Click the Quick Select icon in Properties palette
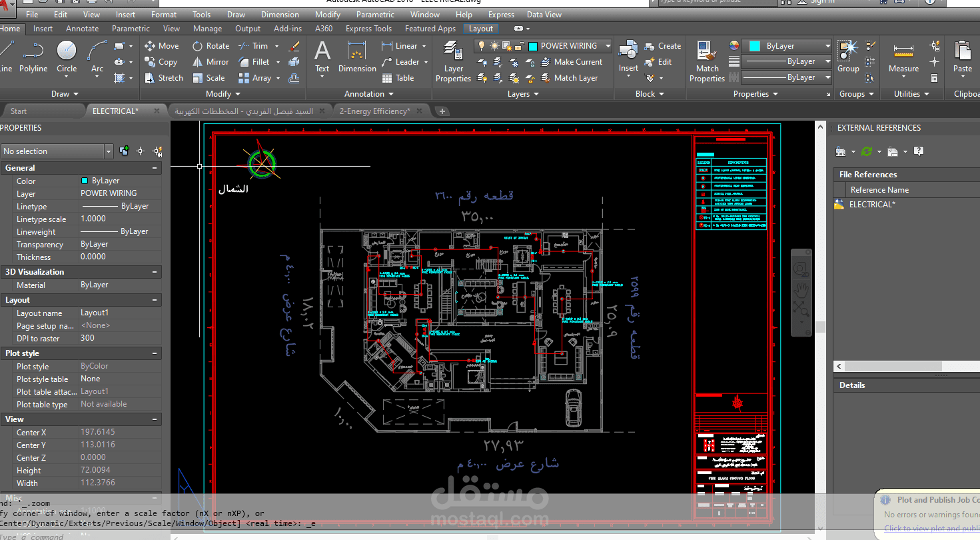 pos(158,151)
